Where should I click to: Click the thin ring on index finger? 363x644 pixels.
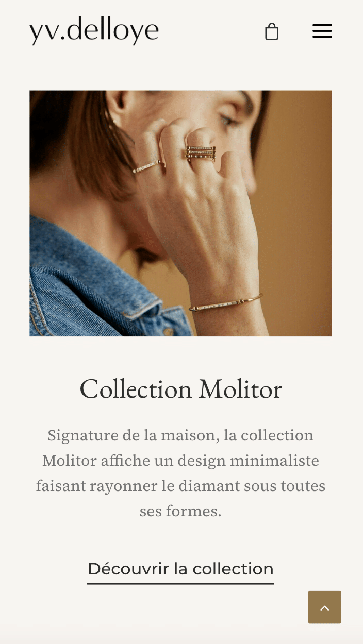pos(148,166)
